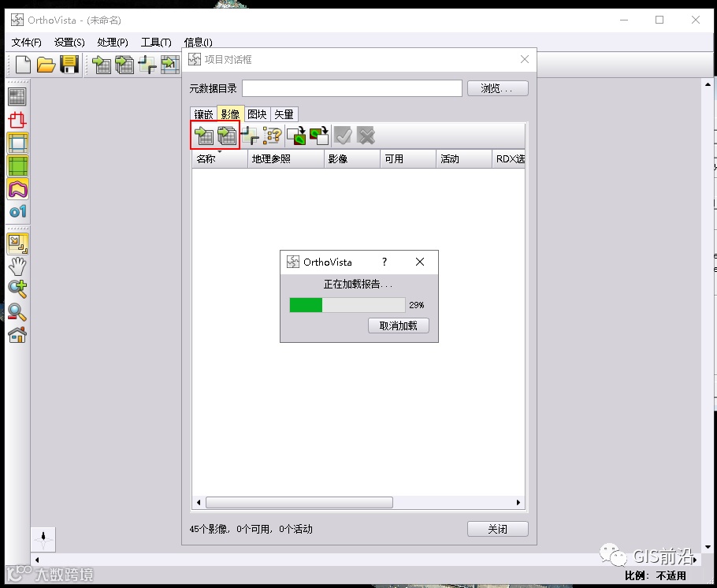The image size is (717, 588).
Task: Click the north arrow compass icon
Action: (x=43, y=539)
